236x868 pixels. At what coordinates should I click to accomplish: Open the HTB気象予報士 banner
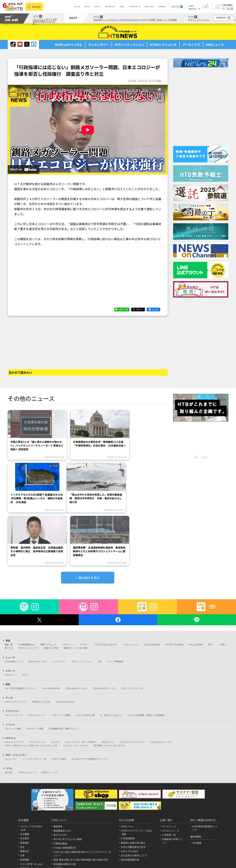(201, 174)
